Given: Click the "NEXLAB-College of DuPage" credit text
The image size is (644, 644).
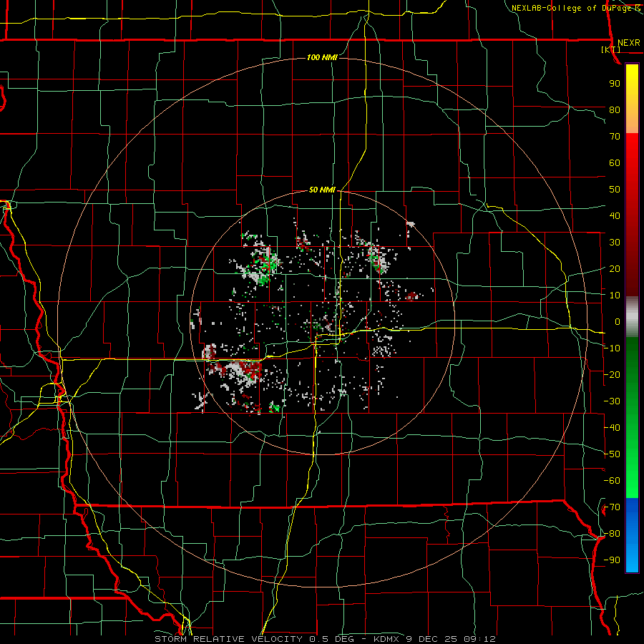Looking at the screenshot, I should pos(571,8).
